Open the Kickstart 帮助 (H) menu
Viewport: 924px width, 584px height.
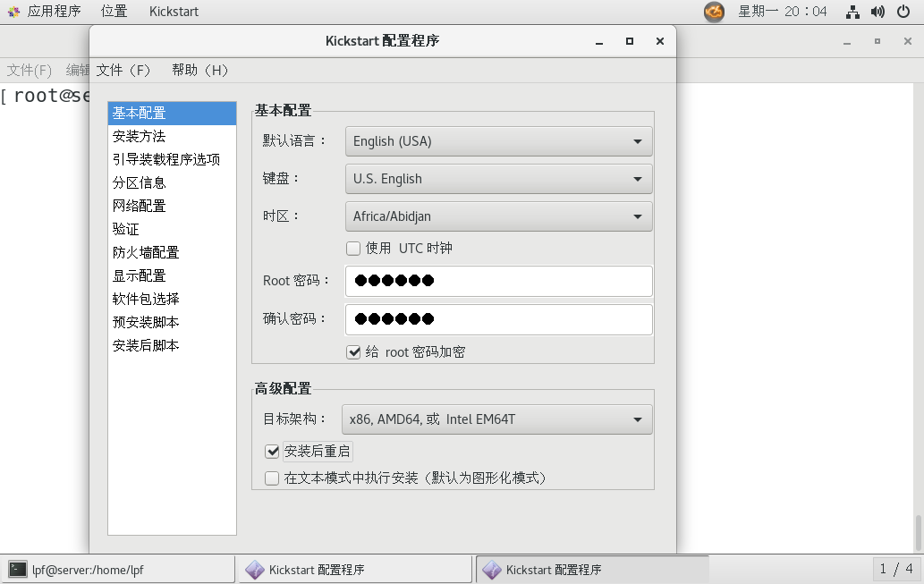pos(199,70)
